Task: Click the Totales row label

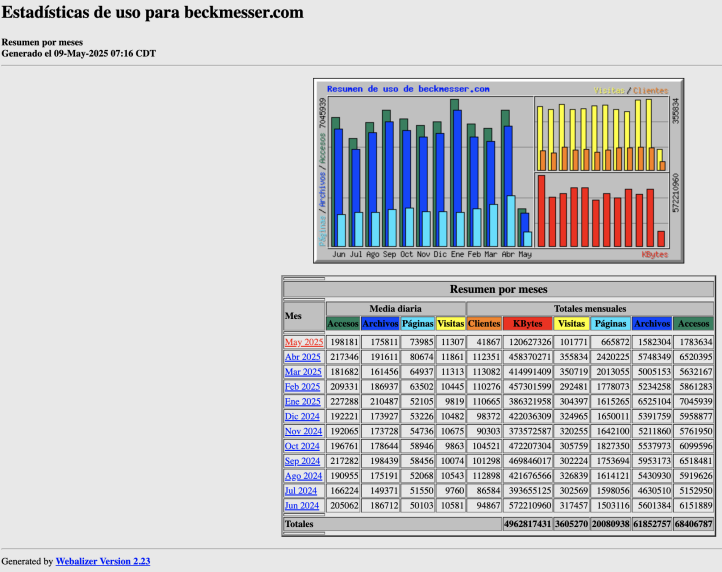Action: 299,524
